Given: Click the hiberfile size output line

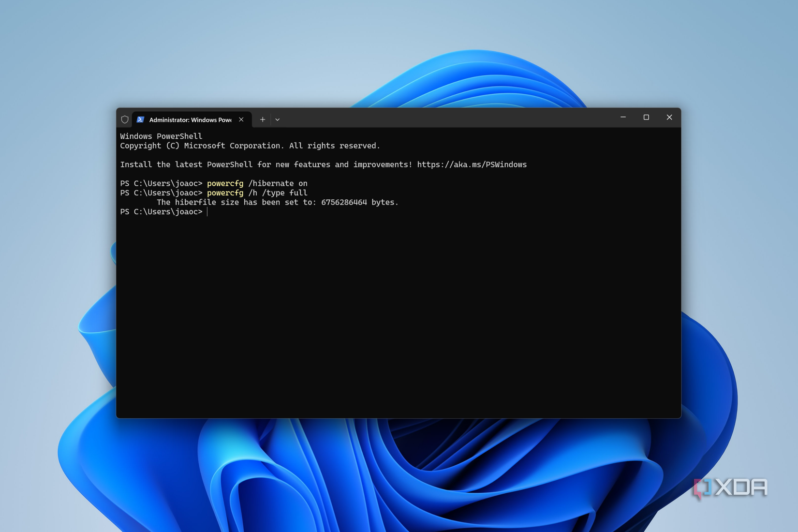Looking at the screenshot, I should 278,202.
